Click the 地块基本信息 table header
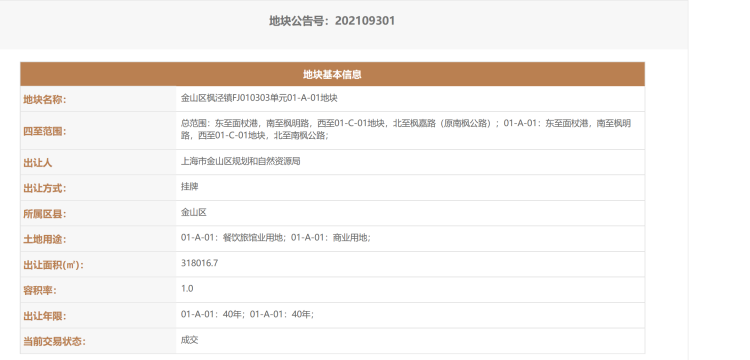750x360 pixels. coord(332,75)
